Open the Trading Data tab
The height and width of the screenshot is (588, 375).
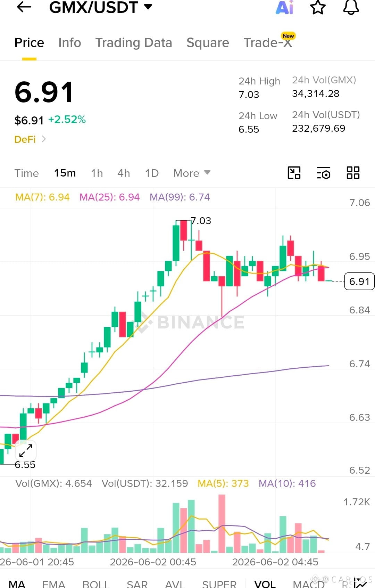click(x=134, y=43)
